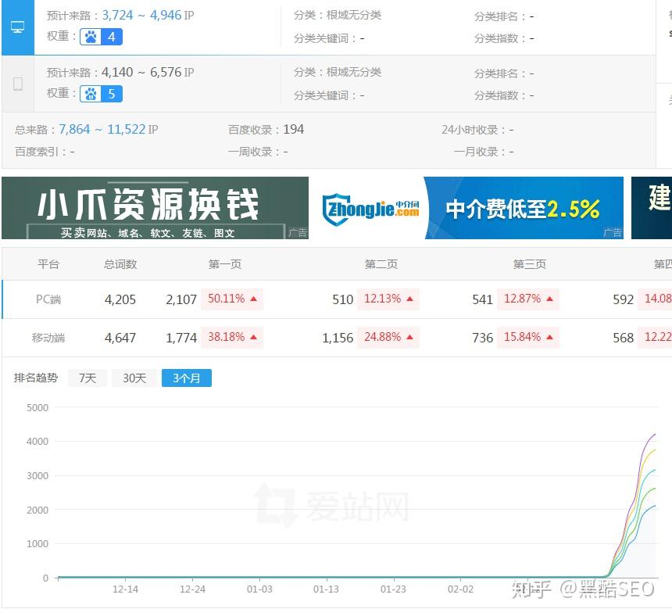This screenshot has height=616, width=672.
Task: Click the 平台 column header
Action: click(48, 264)
